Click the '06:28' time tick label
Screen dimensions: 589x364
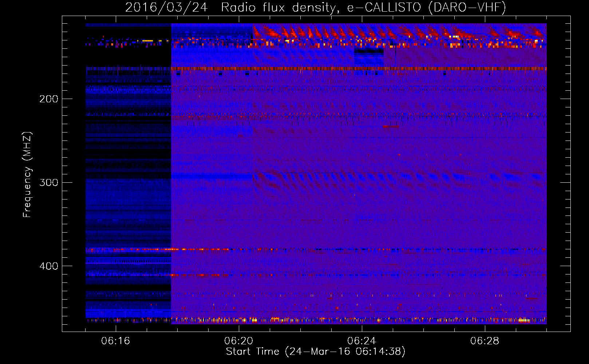click(485, 341)
